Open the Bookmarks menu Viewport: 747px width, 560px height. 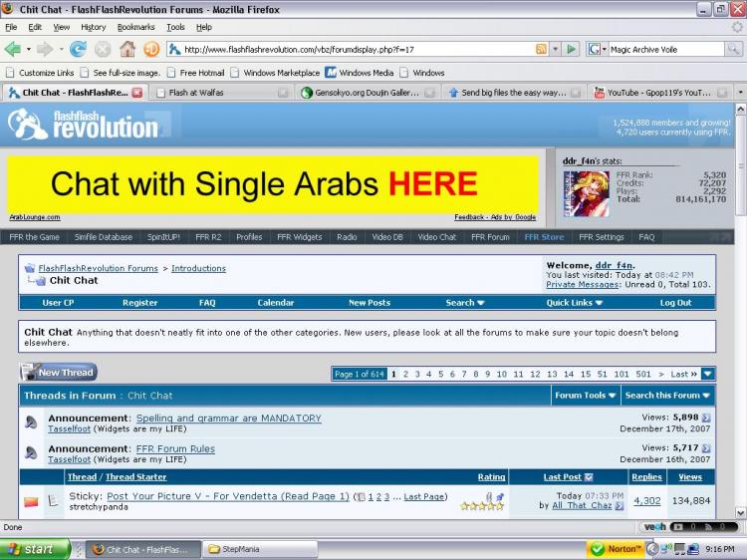tap(135, 27)
